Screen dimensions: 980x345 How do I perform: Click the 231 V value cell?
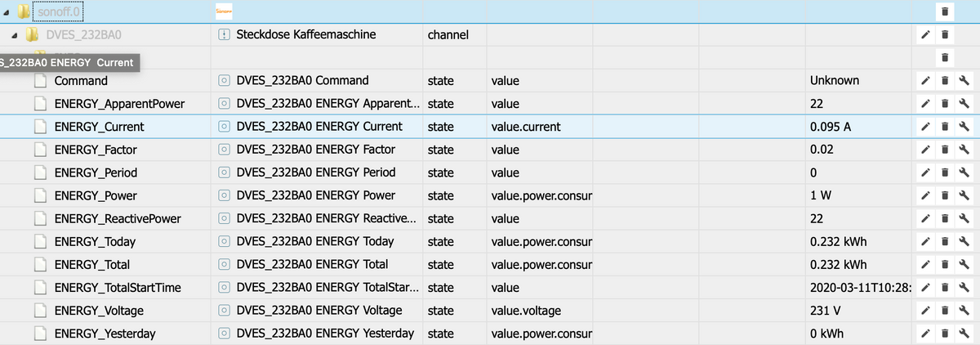pos(826,311)
